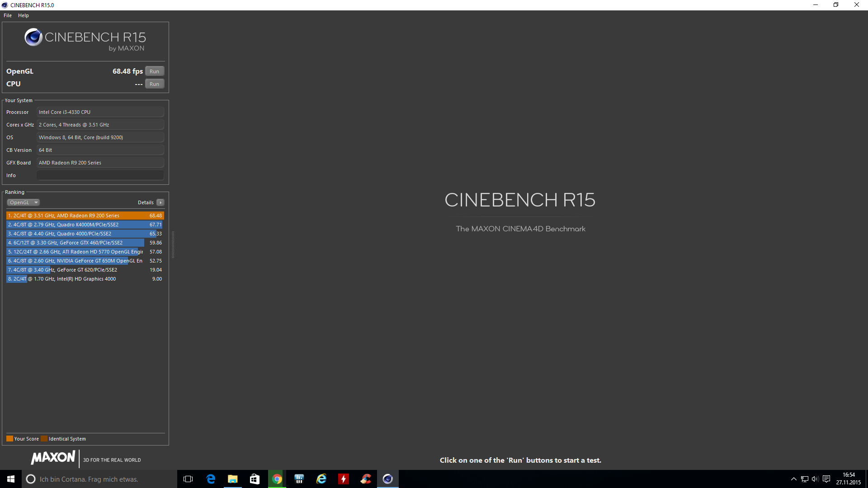Open the Help menu
Image resolution: width=868 pixels, height=488 pixels.
click(24, 15)
